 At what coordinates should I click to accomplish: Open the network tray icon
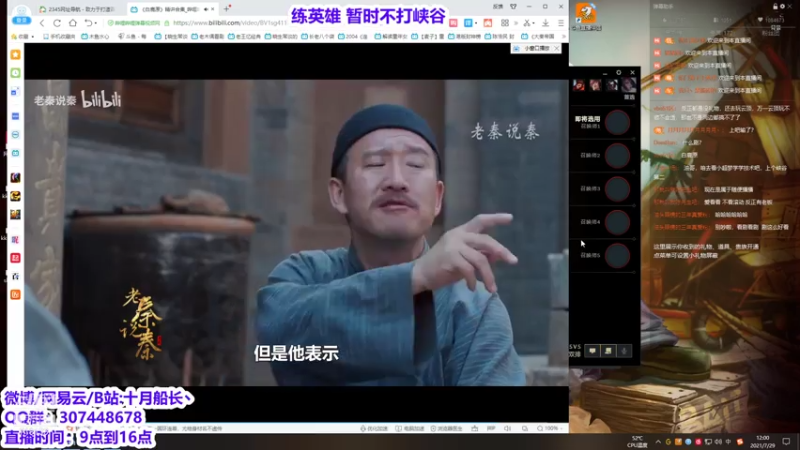pyautogui.click(x=708, y=442)
